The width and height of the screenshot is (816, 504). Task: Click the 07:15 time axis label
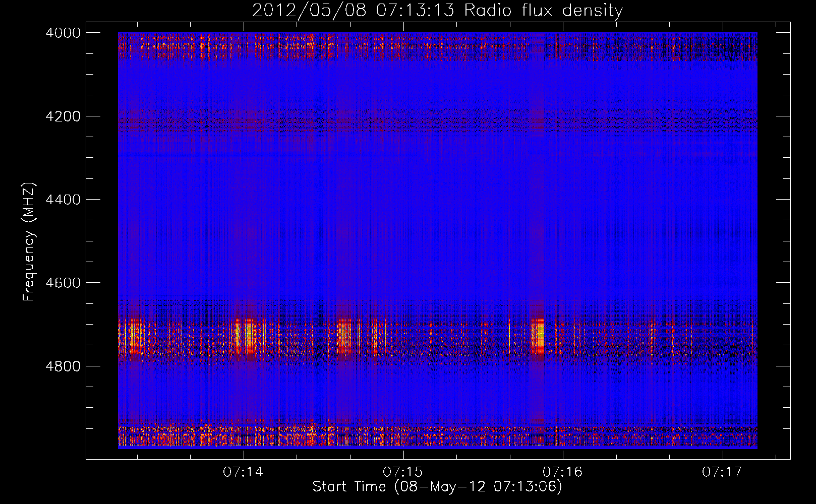pos(403,472)
